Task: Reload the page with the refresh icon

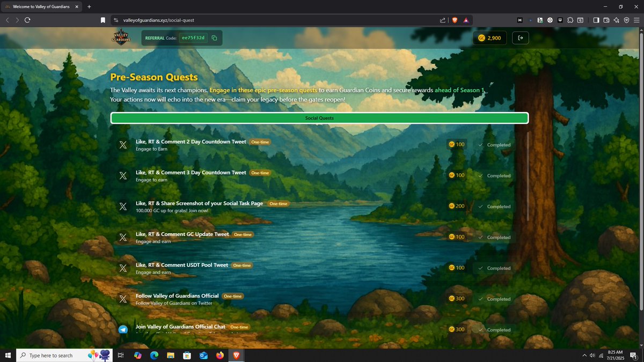Action: (27, 20)
